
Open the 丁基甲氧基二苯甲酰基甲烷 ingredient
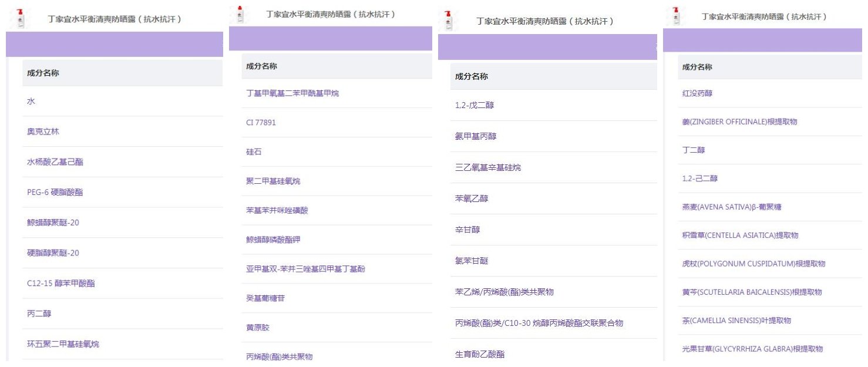point(292,93)
